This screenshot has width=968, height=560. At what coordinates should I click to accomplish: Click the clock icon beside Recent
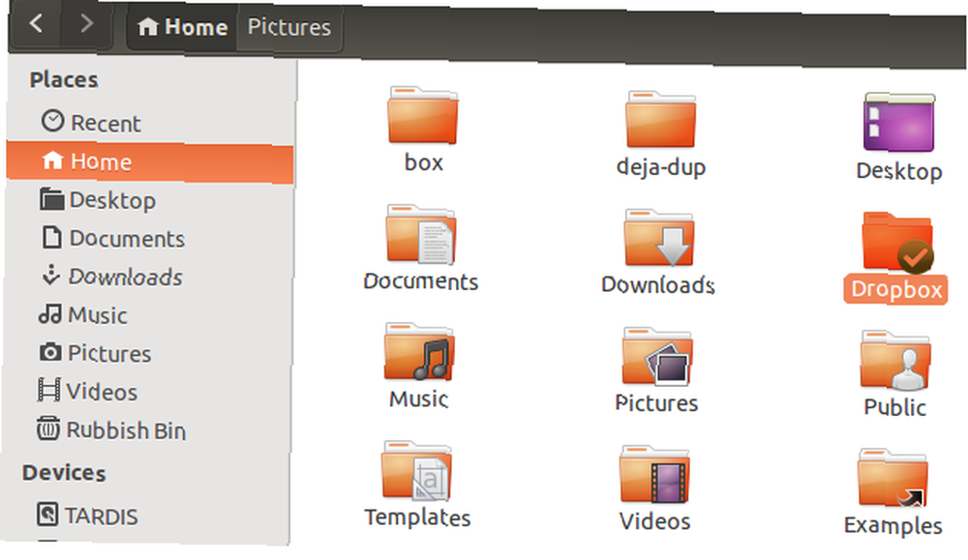click(x=52, y=121)
